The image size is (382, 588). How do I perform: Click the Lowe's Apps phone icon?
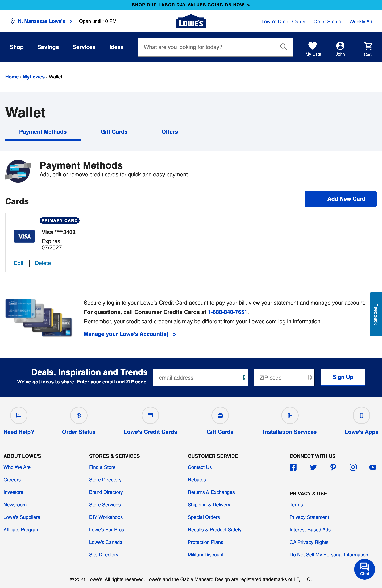tap(361, 415)
